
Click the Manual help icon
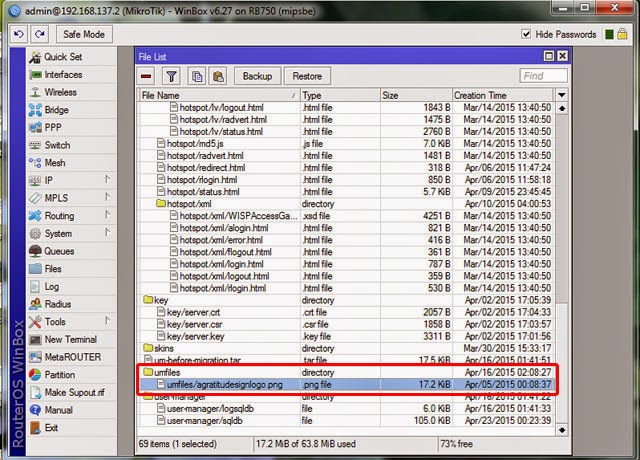(35, 410)
